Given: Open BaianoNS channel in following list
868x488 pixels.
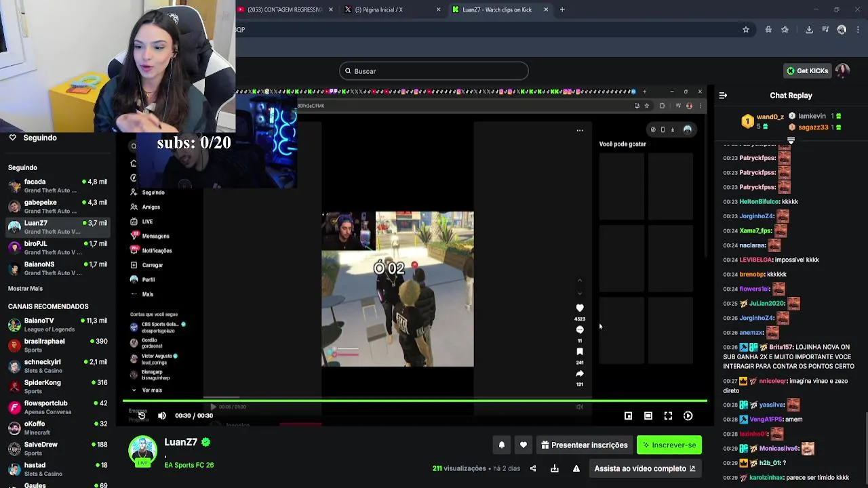Looking at the screenshot, I should coord(58,268).
